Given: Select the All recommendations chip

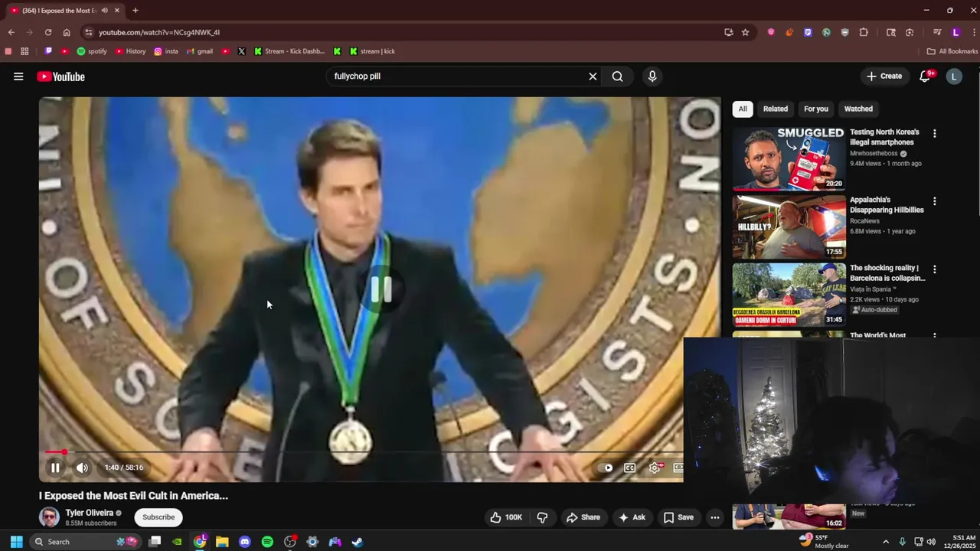Looking at the screenshot, I should tap(743, 109).
